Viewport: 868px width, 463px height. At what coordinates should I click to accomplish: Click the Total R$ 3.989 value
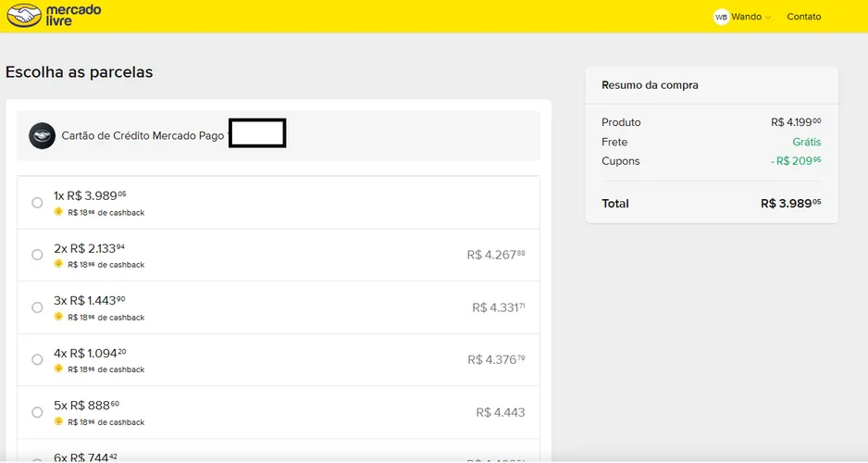coord(791,203)
